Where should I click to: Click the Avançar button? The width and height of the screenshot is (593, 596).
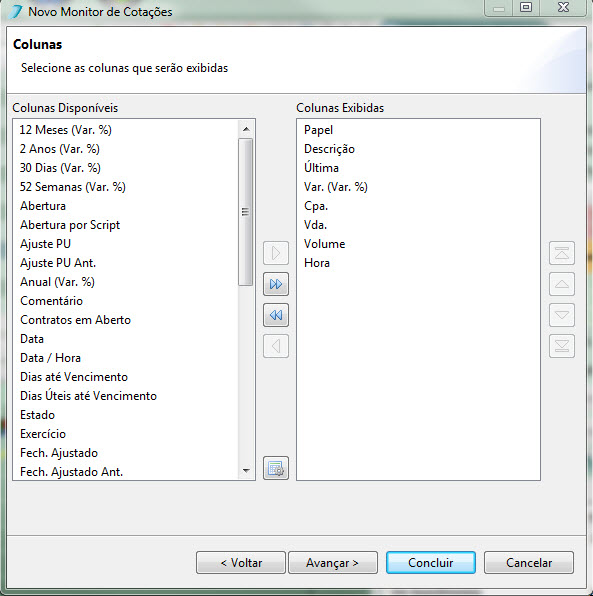coord(333,563)
